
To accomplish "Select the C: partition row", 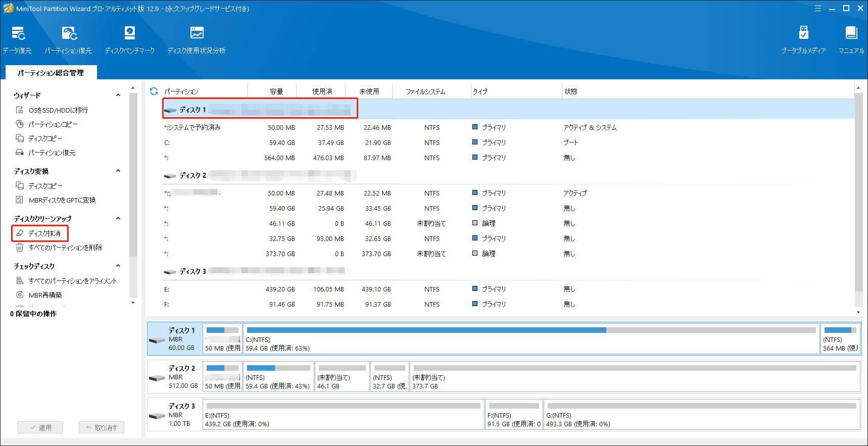I will click(x=508, y=142).
